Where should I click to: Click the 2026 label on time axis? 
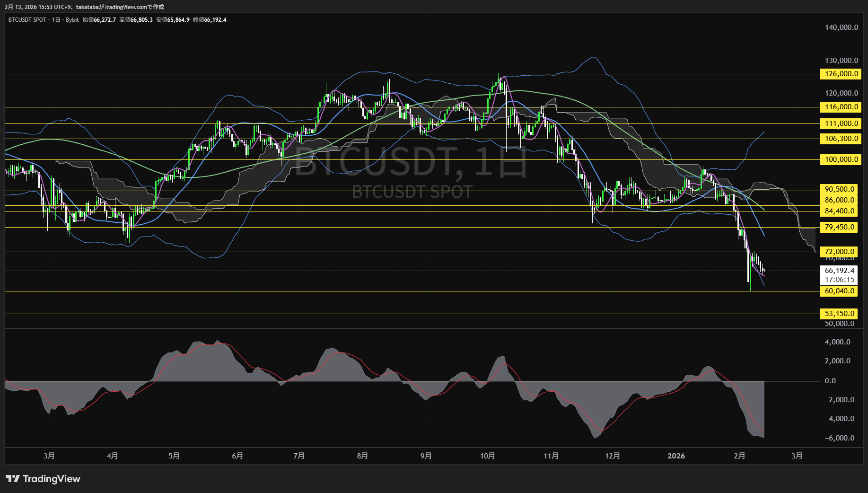676,456
